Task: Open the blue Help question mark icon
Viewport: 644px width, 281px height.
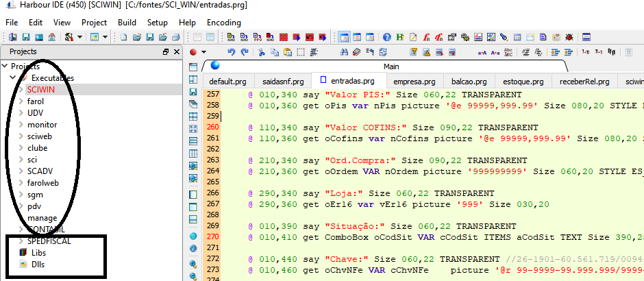Action: click(387, 37)
